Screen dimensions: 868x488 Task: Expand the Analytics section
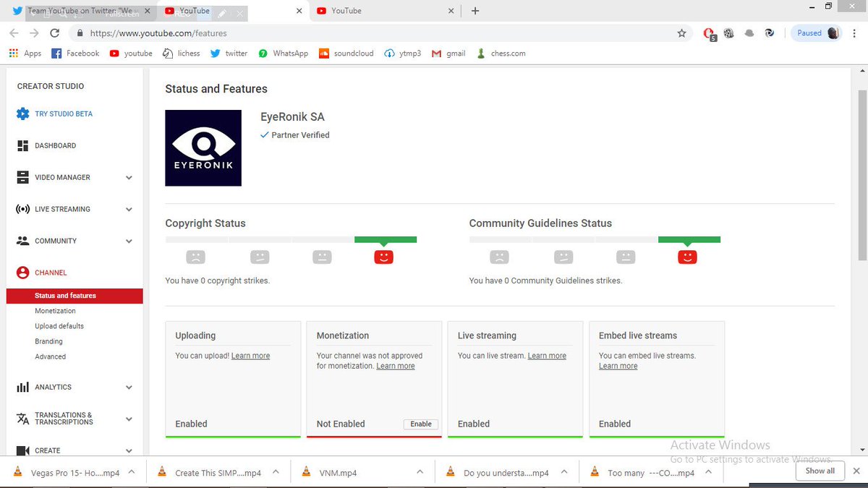129,388
